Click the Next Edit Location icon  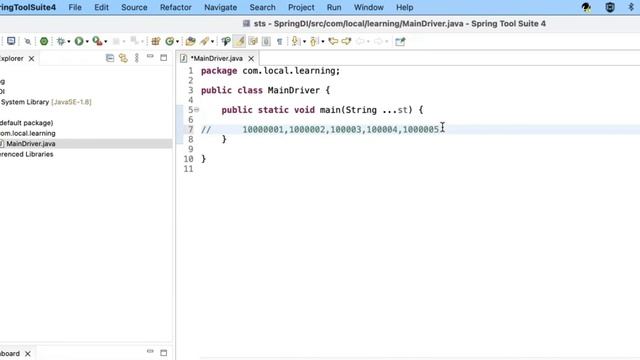point(347,41)
